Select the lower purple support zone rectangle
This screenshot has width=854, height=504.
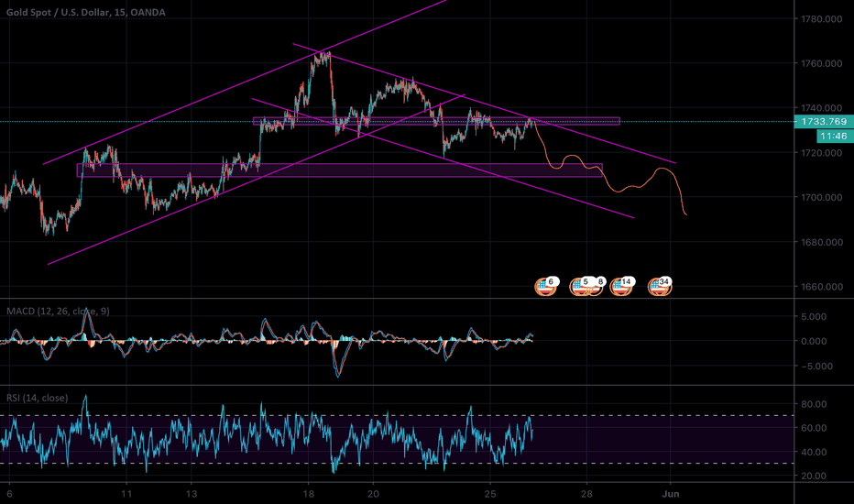pyautogui.click(x=340, y=170)
